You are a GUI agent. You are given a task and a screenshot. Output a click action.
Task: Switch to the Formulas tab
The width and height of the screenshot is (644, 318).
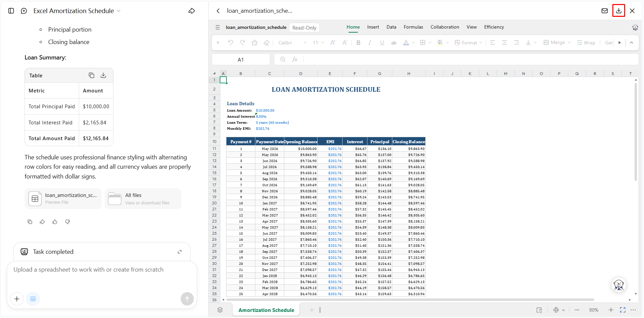[413, 27]
